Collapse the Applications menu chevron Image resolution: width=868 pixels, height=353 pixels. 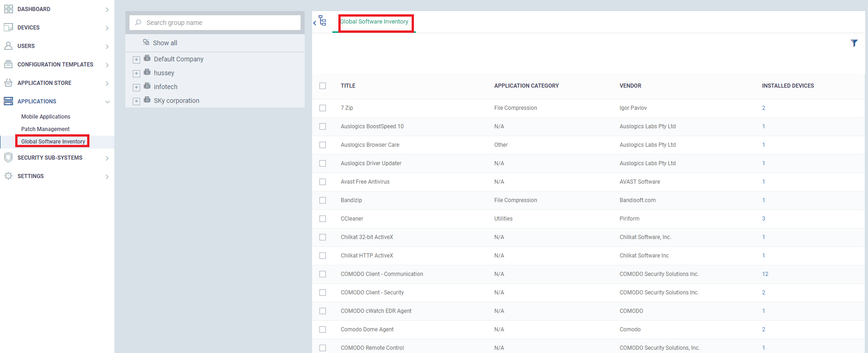[107, 102]
